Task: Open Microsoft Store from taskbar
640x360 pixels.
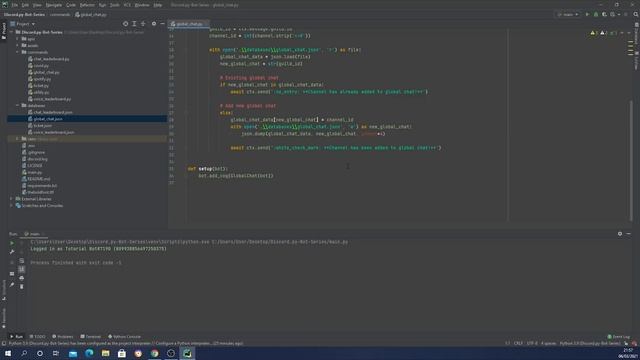Action: pos(122,353)
